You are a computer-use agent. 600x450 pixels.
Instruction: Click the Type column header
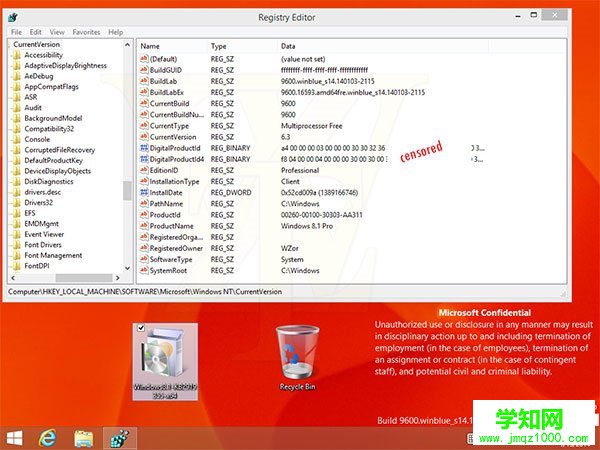pos(242,46)
